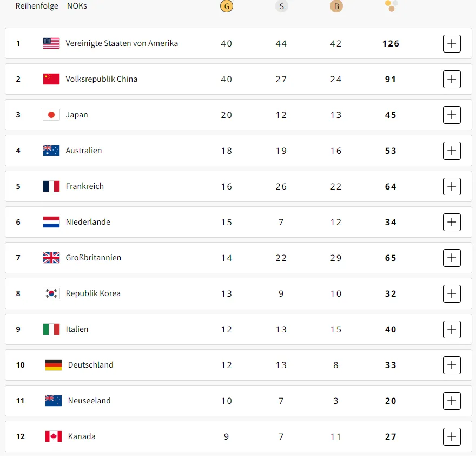Viewport: 476px width, 457px height.
Task: Click the total medals column icon
Action: (x=391, y=6)
